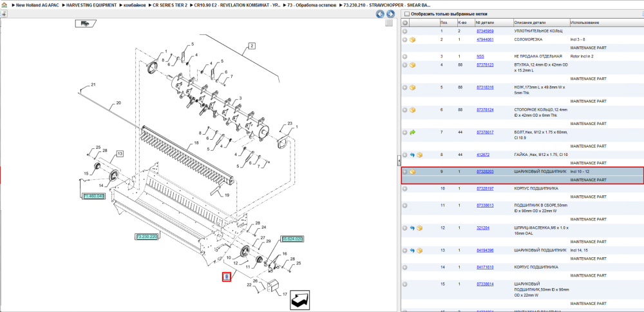Click the pin panel icon at top left

[x=4, y=14]
